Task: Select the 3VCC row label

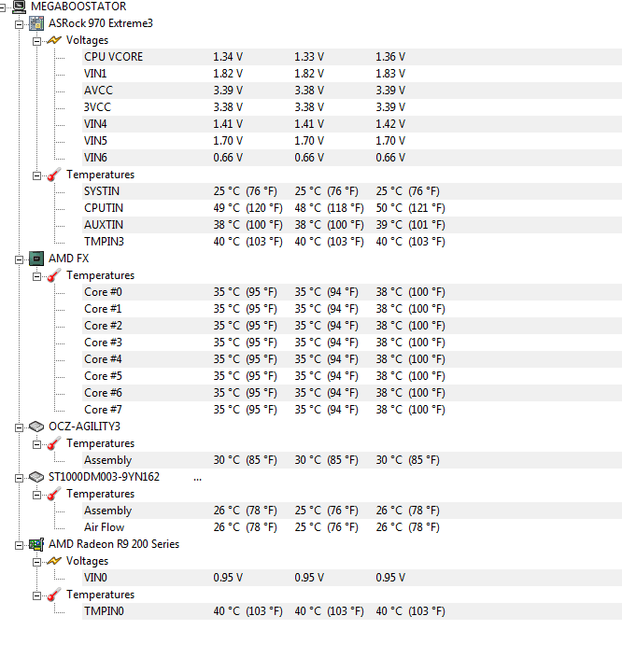Action: coord(97,107)
